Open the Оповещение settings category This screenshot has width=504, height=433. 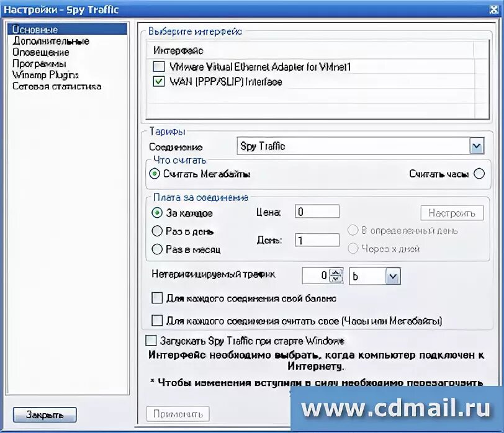tap(41, 52)
